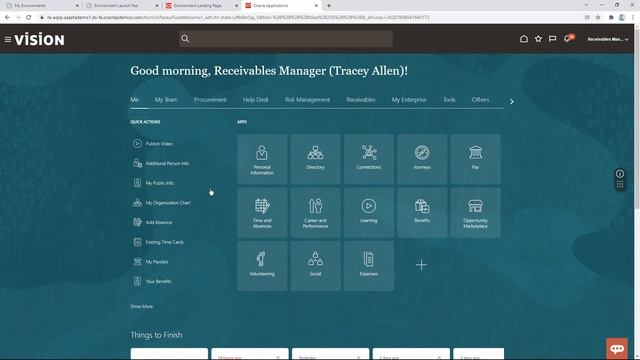Switch to Environment Landing Page browser tab
The height and width of the screenshot is (360, 640).
point(202,6)
